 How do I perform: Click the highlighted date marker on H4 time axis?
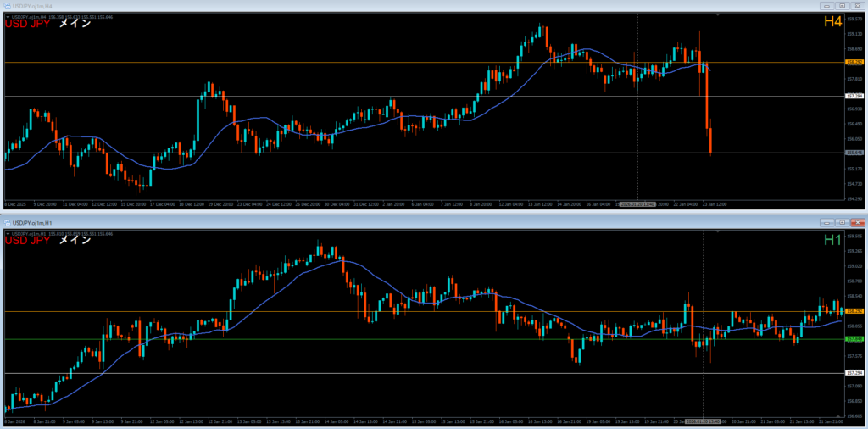(637, 203)
